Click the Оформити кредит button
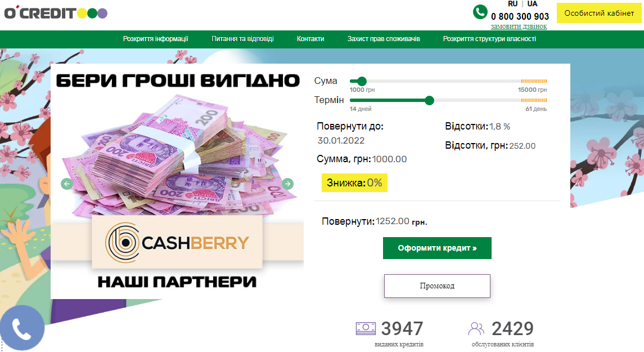 tap(437, 248)
